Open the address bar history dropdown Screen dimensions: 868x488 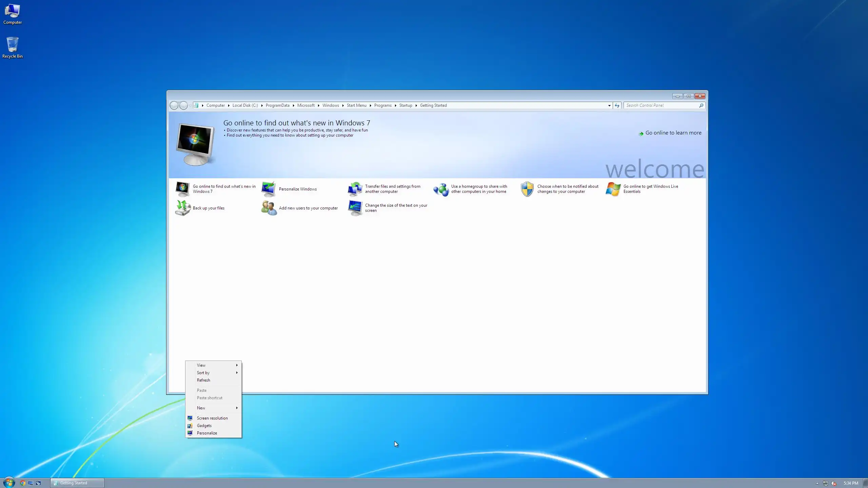[609, 105]
